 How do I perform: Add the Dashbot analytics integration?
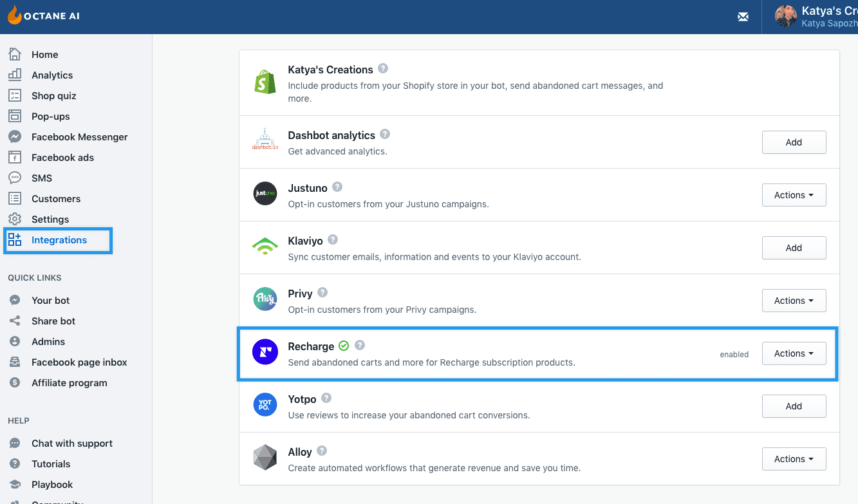tap(794, 142)
